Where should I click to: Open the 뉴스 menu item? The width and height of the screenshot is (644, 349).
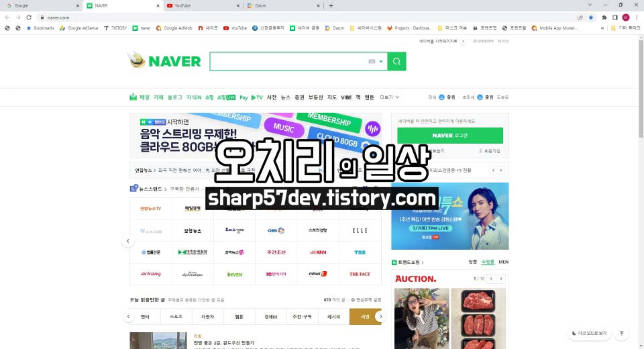[286, 97]
